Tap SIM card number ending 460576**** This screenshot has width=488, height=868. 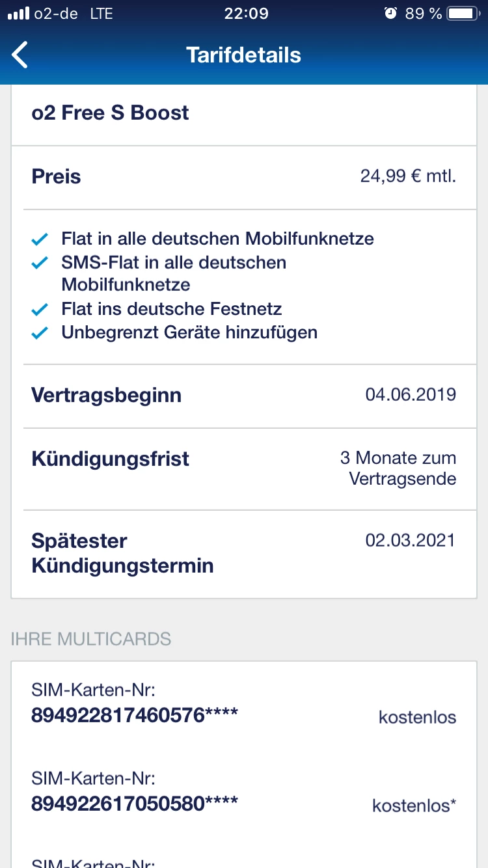(x=135, y=716)
